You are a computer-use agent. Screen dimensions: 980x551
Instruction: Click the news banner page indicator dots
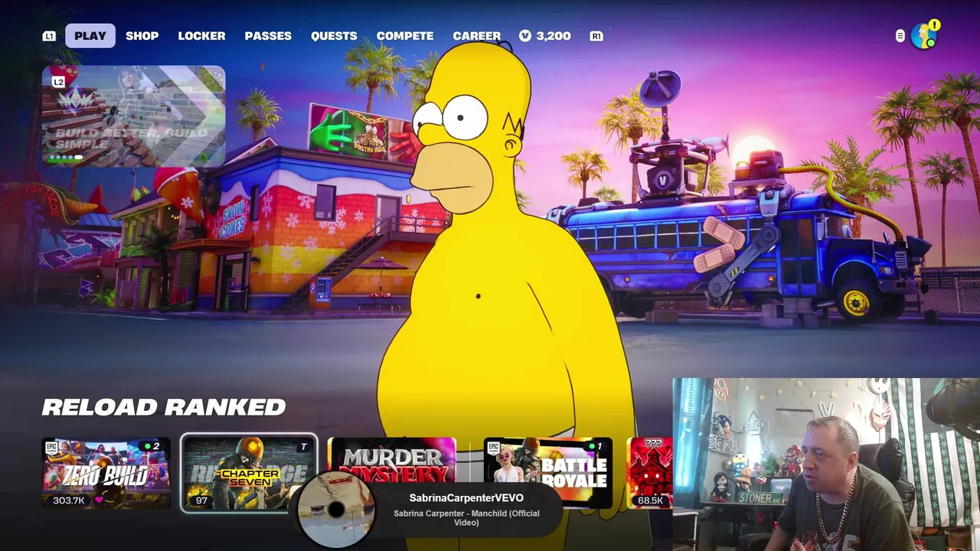(x=67, y=158)
